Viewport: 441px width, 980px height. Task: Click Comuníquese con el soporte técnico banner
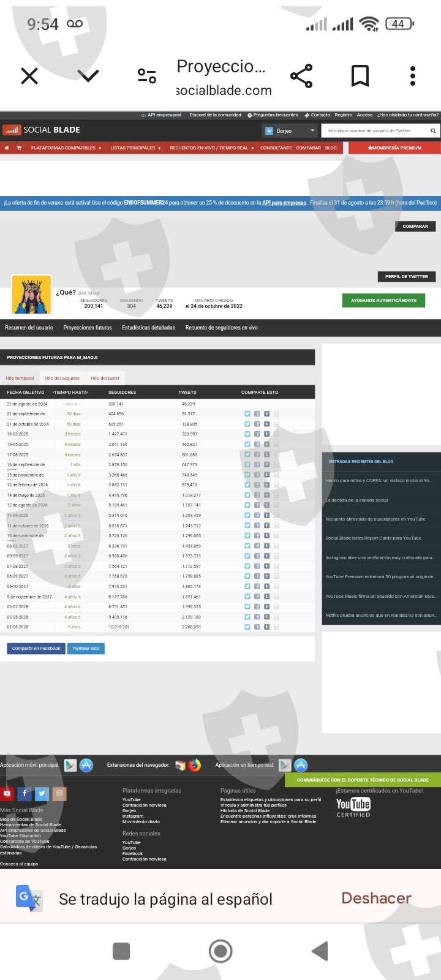pos(363,780)
